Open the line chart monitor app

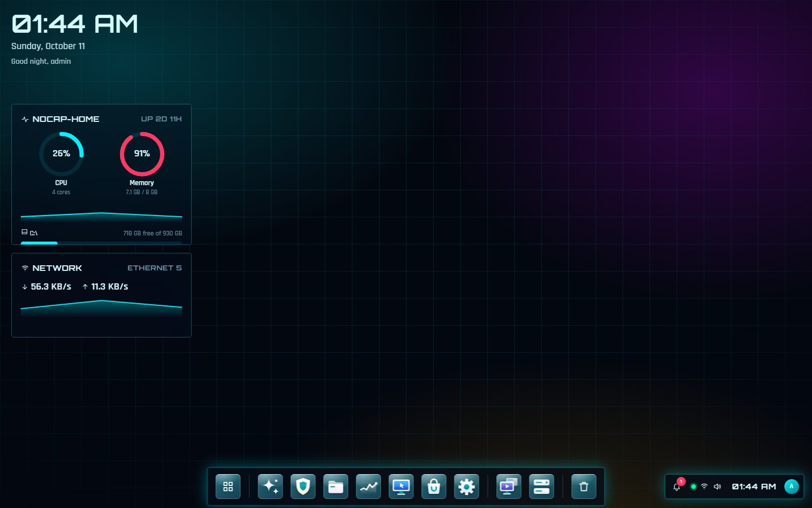tap(368, 487)
